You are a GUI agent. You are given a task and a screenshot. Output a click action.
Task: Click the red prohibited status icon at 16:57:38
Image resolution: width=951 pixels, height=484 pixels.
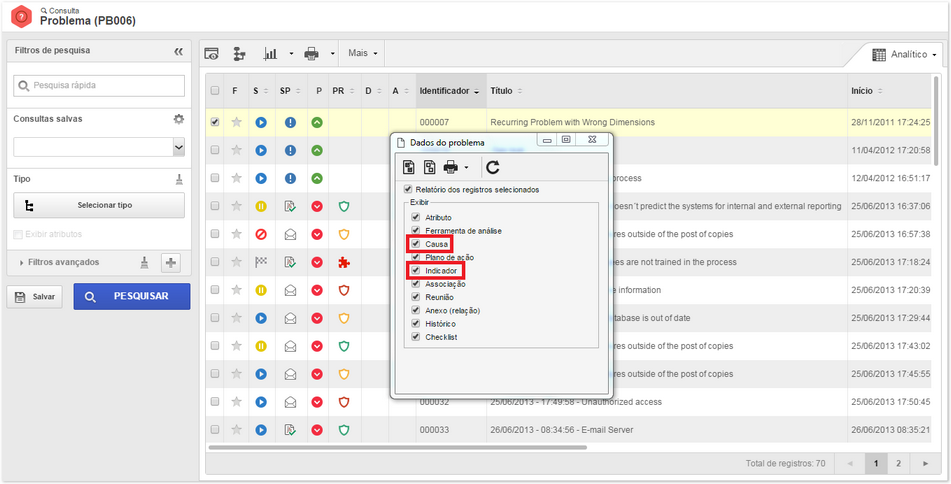[x=261, y=234]
